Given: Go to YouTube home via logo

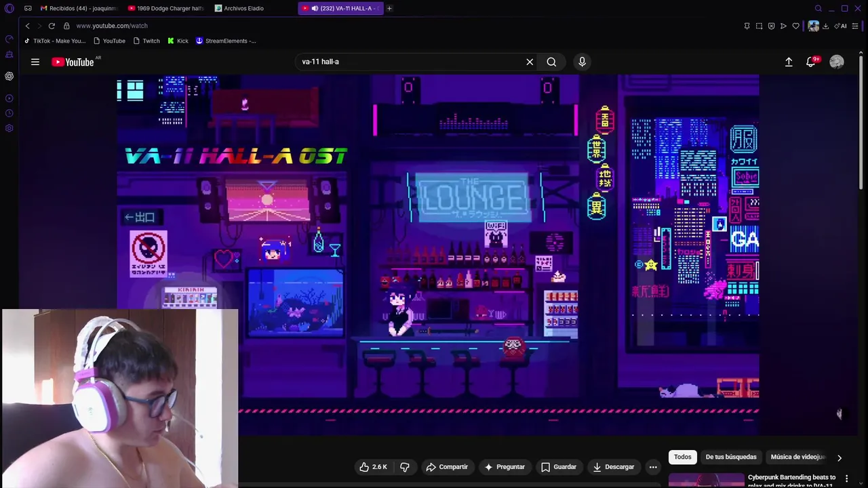Looking at the screenshot, I should click(x=73, y=62).
